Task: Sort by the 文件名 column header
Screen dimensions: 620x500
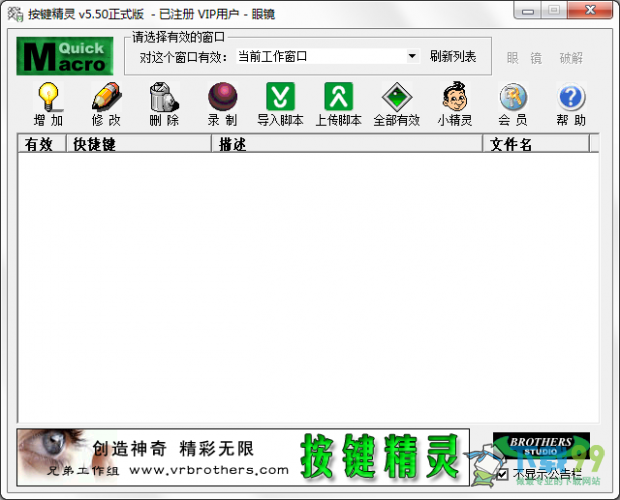Action: tap(536, 144)
